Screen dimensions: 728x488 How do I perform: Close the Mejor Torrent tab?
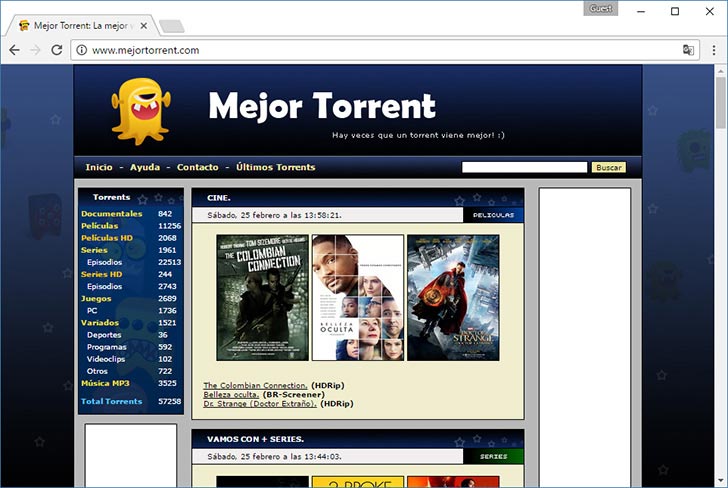[144, 26]
